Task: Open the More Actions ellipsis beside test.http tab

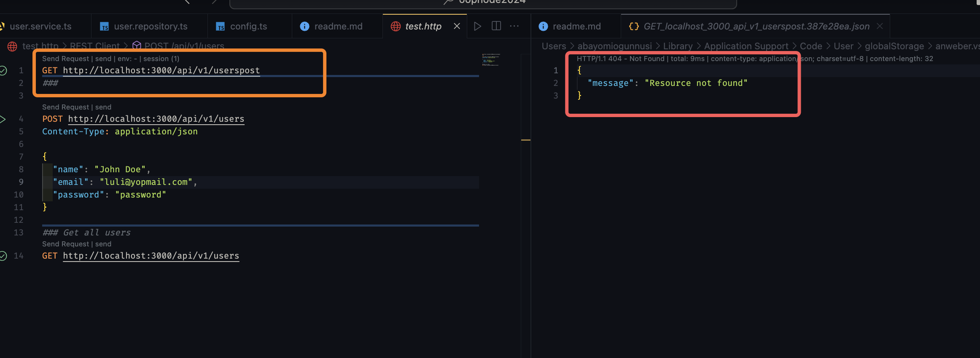Action: [x=514, y=26]
